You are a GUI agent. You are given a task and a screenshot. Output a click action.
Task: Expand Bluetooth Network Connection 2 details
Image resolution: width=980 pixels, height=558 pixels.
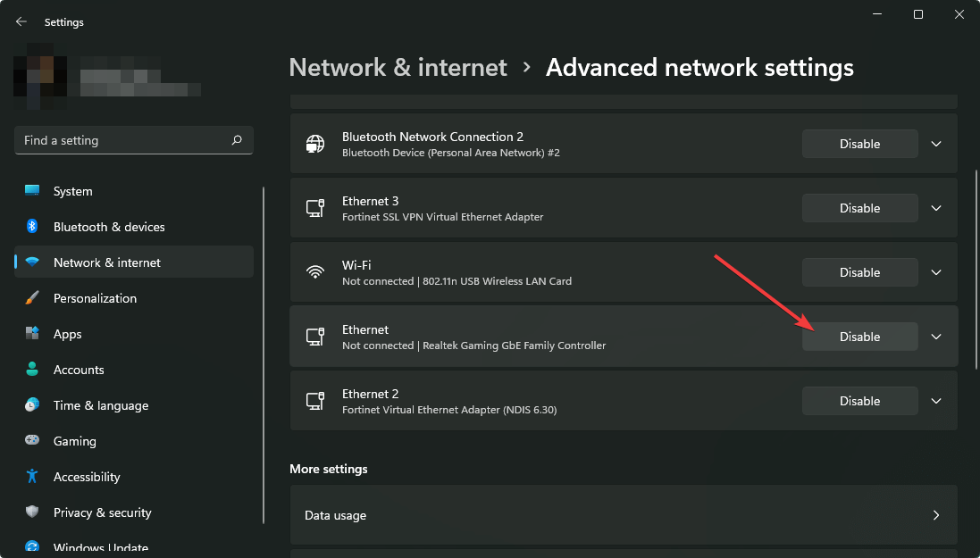[935, 144]
